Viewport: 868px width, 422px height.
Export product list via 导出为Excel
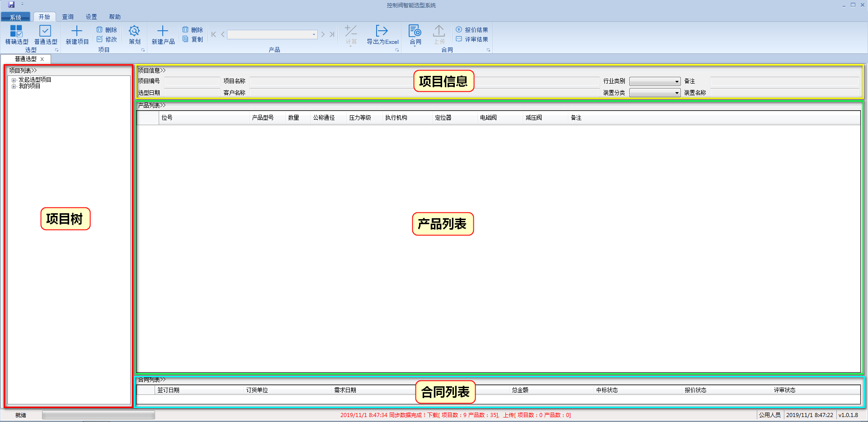[382, 31]
